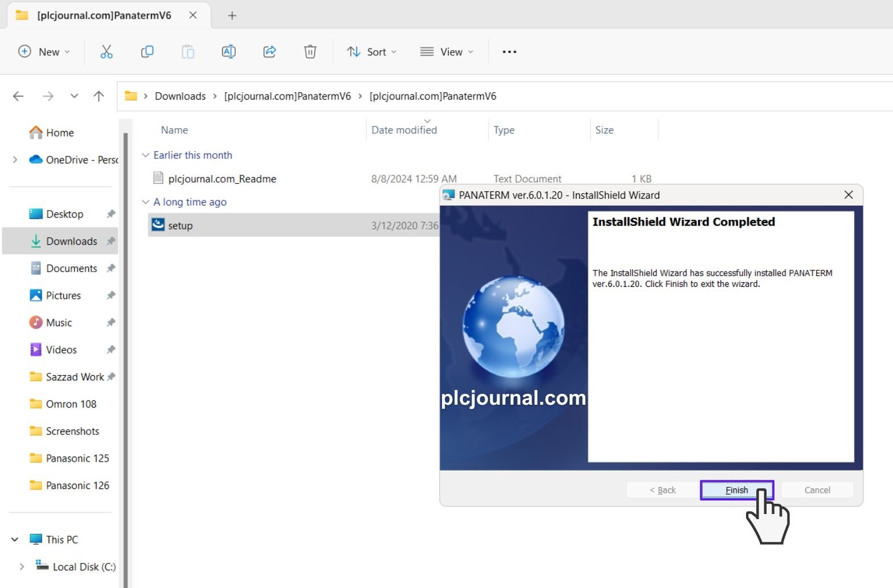Viewport: 893px width, 588px height.
Task: Click Cancel in the InstallShield wizard
Action: [817, 490]
